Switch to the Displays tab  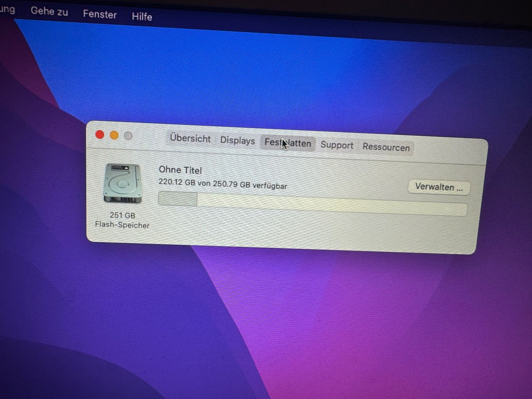237,140
